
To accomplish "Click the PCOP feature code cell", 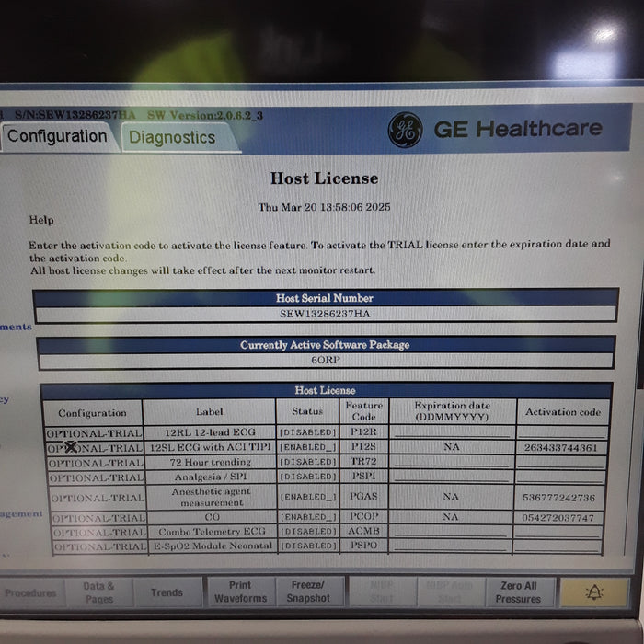I will pos(364,517).
